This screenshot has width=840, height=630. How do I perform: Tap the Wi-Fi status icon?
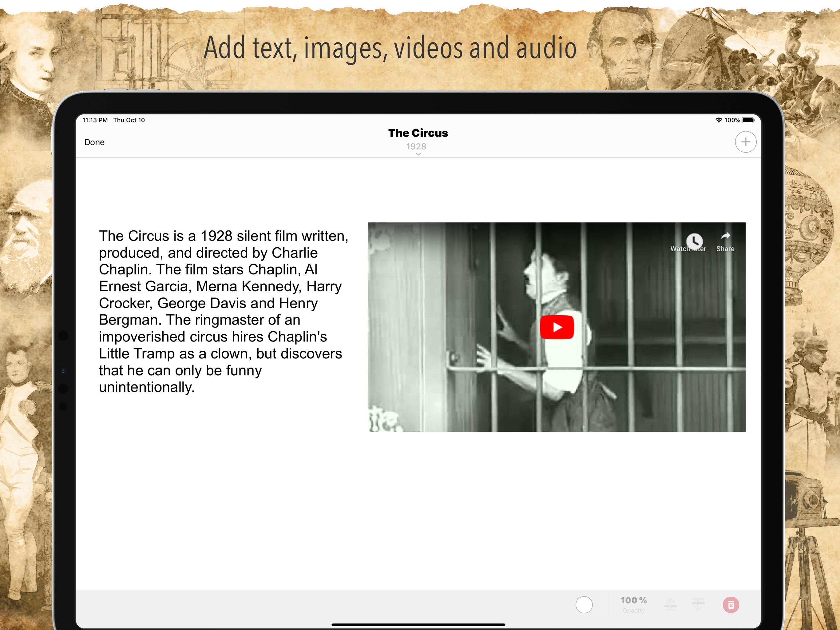pos(719,120)
